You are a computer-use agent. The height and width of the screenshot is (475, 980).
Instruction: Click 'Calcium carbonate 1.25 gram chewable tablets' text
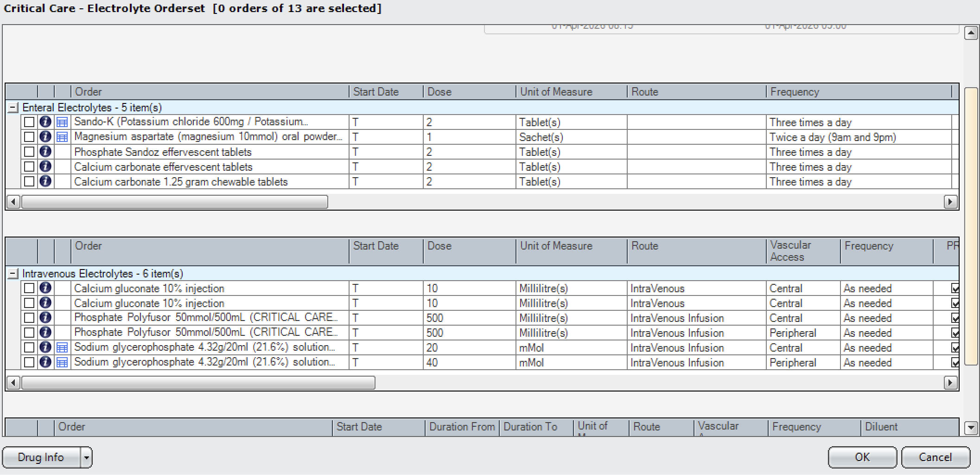[181, 182]
